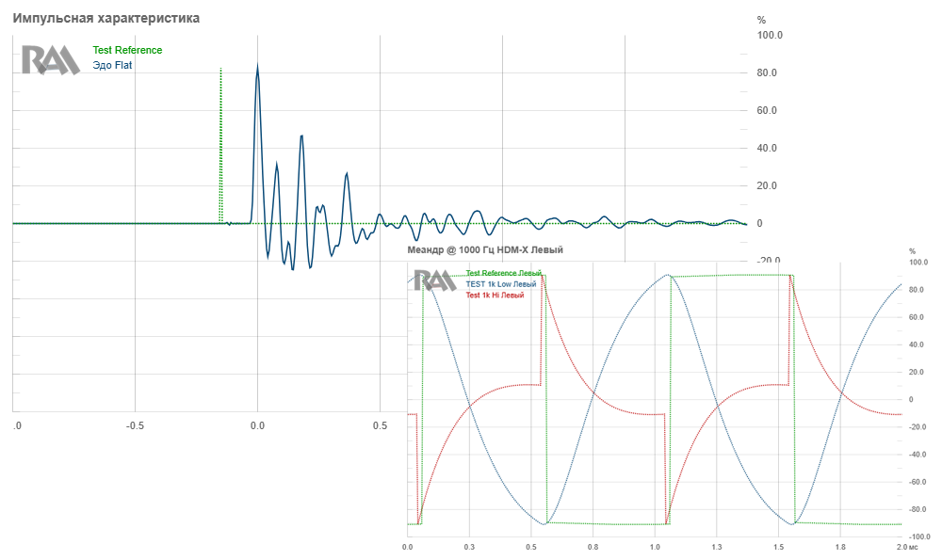Select the 20.0 y-axis label
The image size is (942, 560).
click(767, 186)
